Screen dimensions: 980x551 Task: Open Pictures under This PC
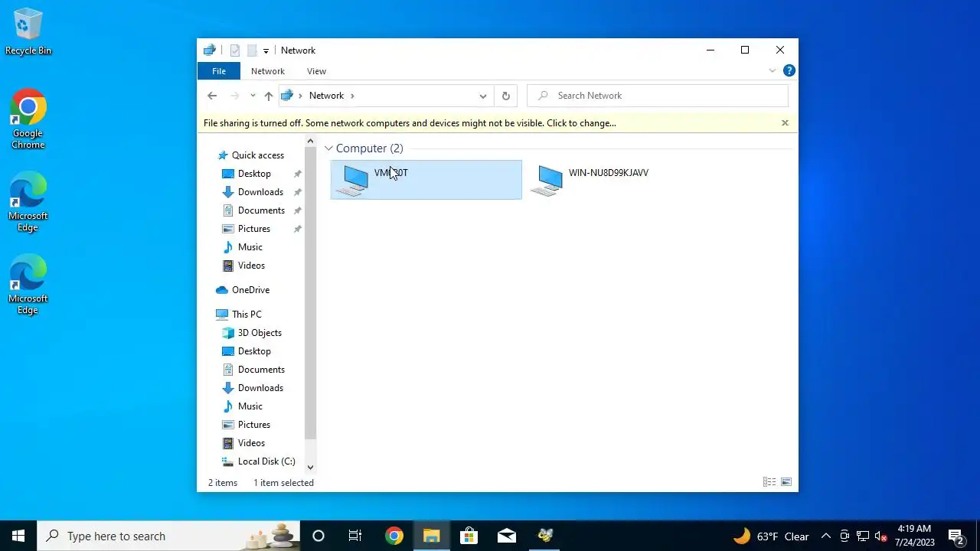tap(254, 425)
